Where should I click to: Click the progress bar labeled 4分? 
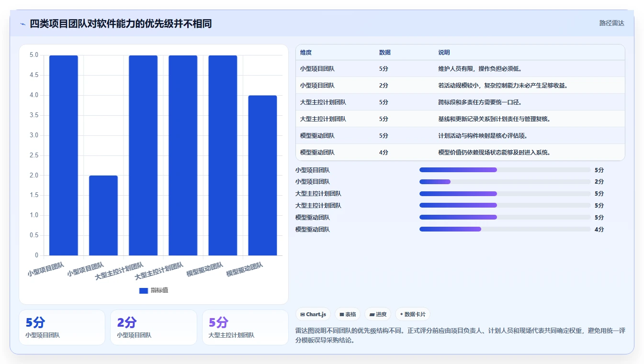coord(505,229)
